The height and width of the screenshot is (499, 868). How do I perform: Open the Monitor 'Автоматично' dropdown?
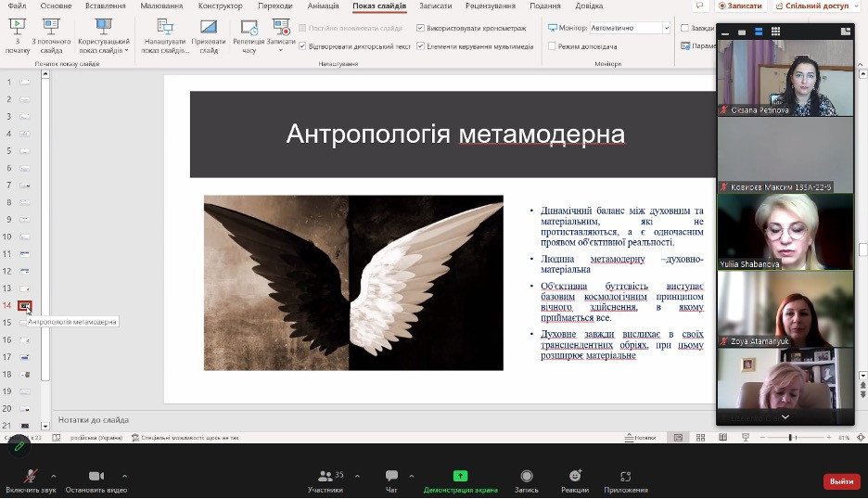(x=666, y=28)
